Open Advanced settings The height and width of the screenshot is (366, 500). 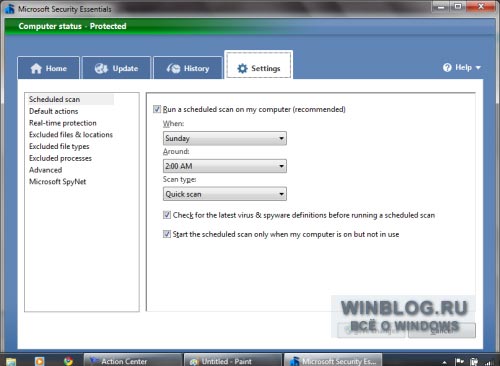point(45,170)
